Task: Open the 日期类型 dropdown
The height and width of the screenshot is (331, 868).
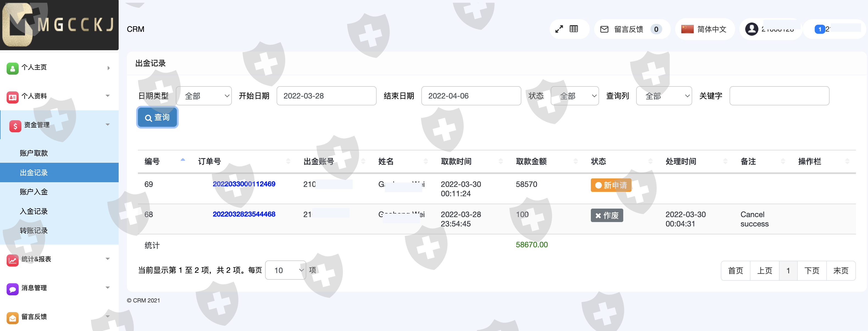Action: [204, 96]
